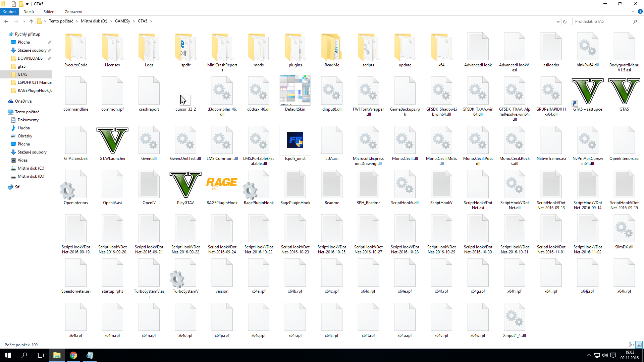
Task: Select the PlayGTAV executable icon
Action: click(x=185, y=184)
